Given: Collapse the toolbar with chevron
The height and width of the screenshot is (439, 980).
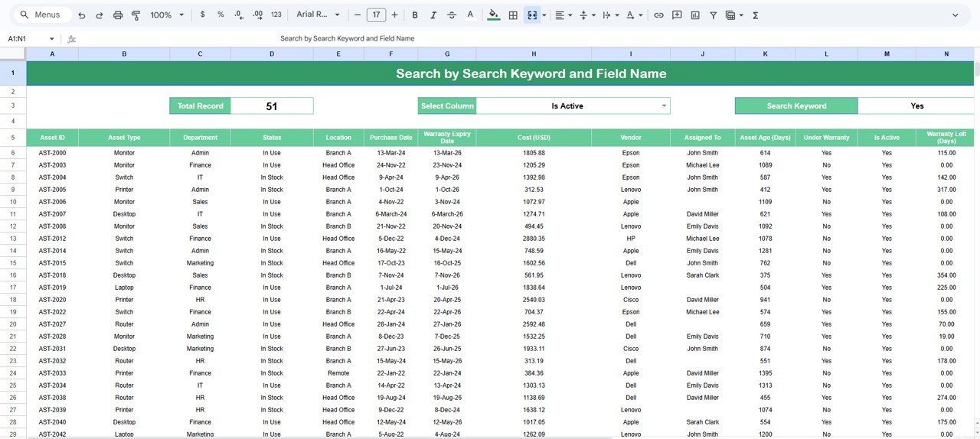Looking at the screenshot, I should pyautogui.click(x=955, y=15).
